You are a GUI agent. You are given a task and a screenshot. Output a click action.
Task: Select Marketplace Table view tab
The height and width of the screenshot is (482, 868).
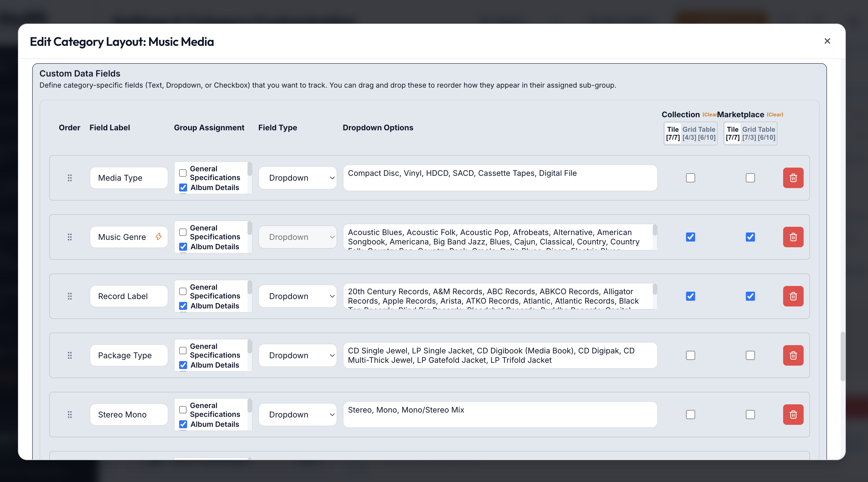point(767,133)
